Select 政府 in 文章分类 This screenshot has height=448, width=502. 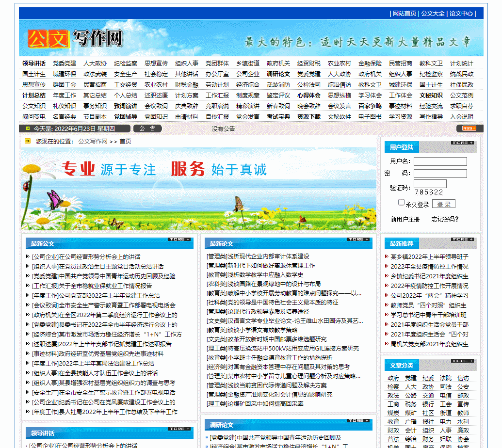[x=393, y=378]
